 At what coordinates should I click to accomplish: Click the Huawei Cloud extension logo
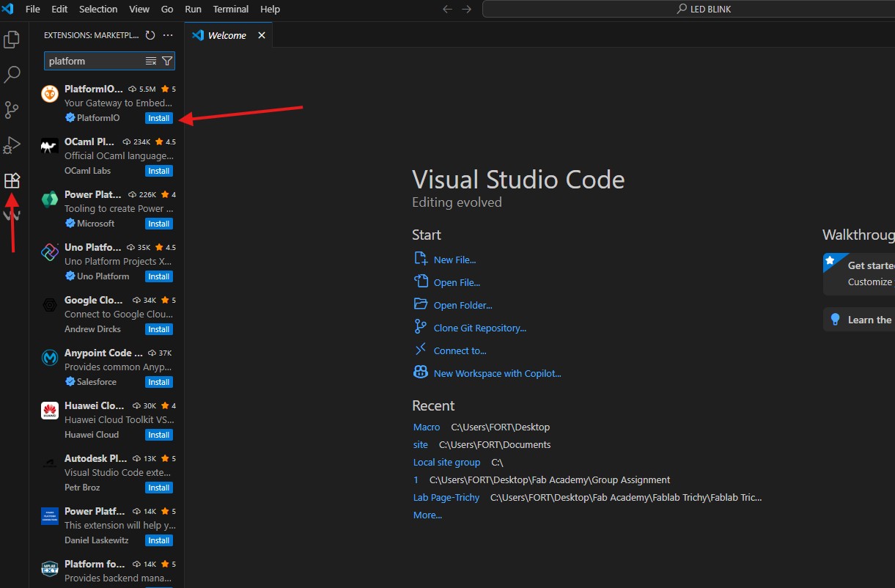tap(50, 411)
